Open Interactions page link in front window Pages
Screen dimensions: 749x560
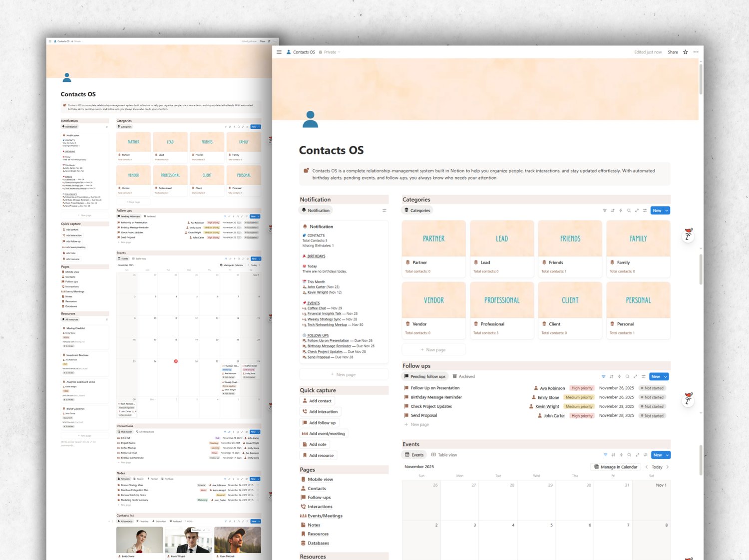(x=316, y=507)
